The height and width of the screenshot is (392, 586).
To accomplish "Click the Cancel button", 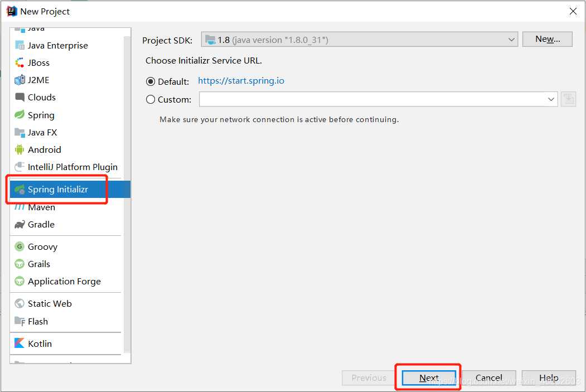I will 489,378.
